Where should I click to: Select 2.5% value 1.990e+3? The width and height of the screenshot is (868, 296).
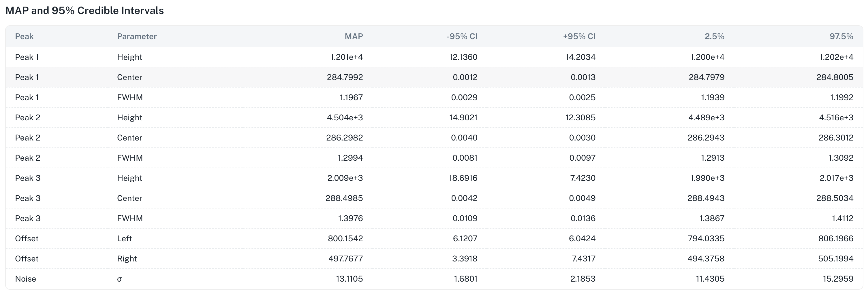coord(707,178)
